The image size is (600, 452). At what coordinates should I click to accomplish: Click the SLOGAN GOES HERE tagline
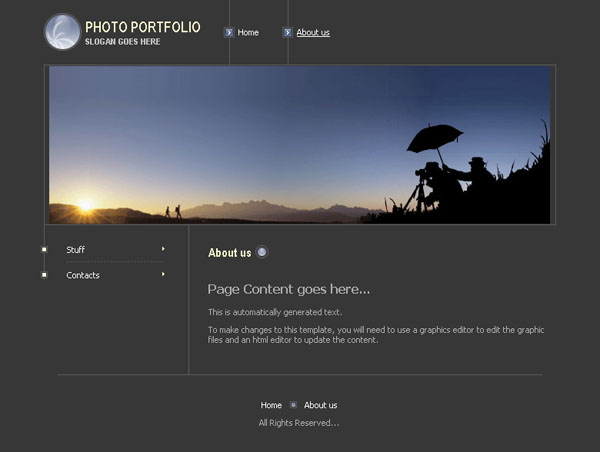coord(122,42)
